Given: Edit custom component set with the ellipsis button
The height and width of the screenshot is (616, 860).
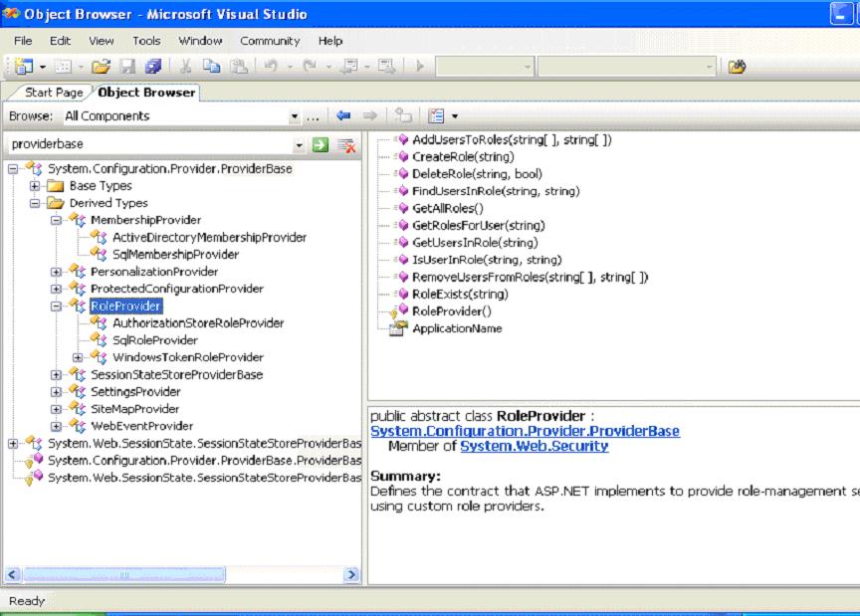Looking at the screenshot, I should tap(313, 116).
